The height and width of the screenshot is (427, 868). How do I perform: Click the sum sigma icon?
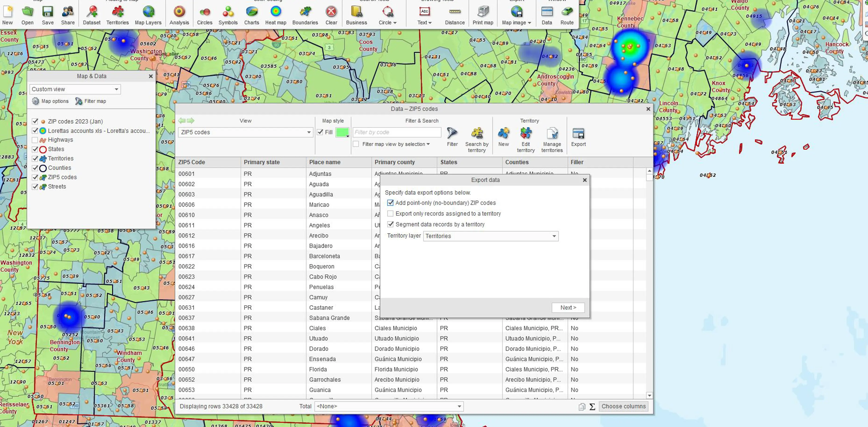[x=592, y=407]
